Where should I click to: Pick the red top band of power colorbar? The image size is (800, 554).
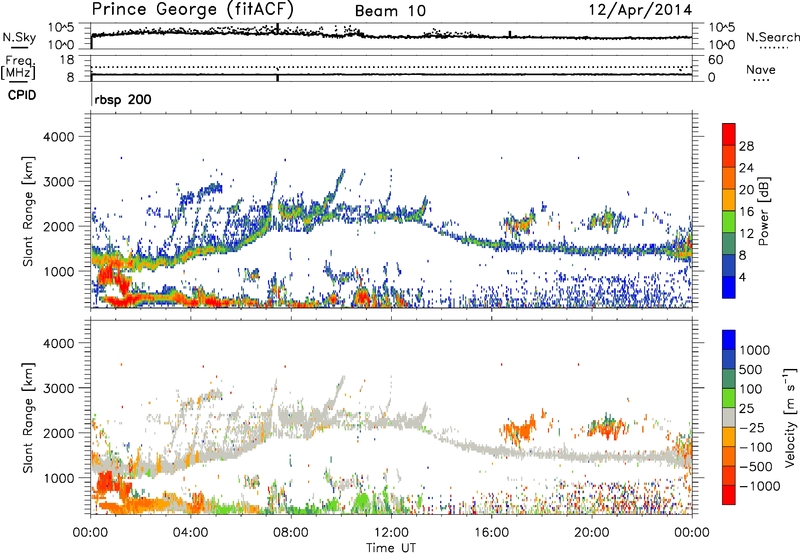(729, 135)
